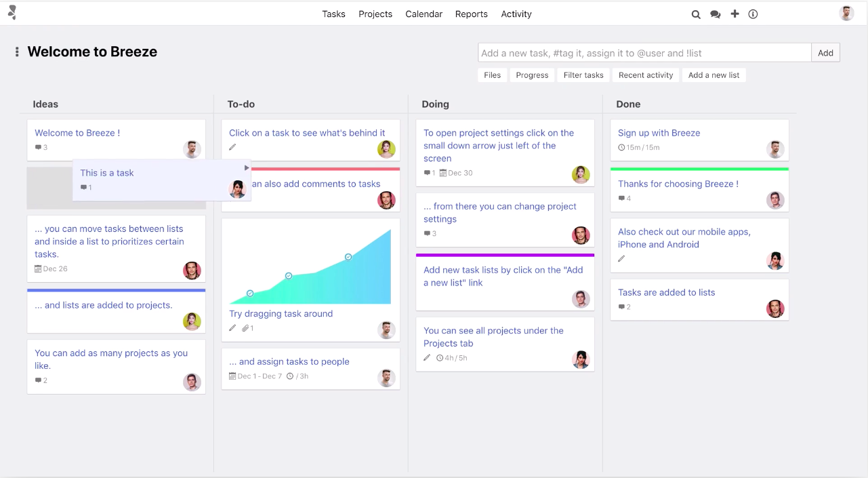This screenshot has width=868, height=478.
Task: Click the attachment paperclip on chart task
Action: tap(245, 328)
